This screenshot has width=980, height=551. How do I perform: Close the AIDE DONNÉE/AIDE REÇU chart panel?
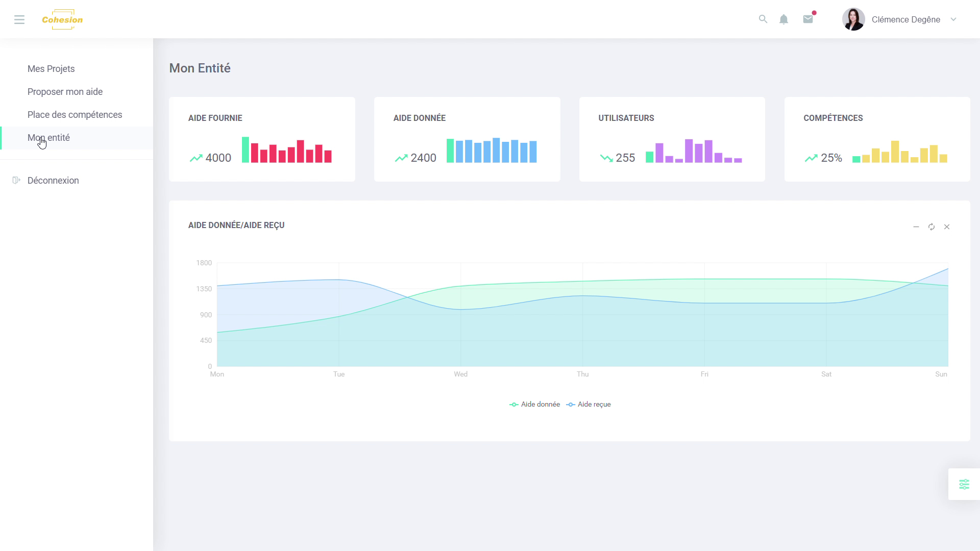[947, 227]
